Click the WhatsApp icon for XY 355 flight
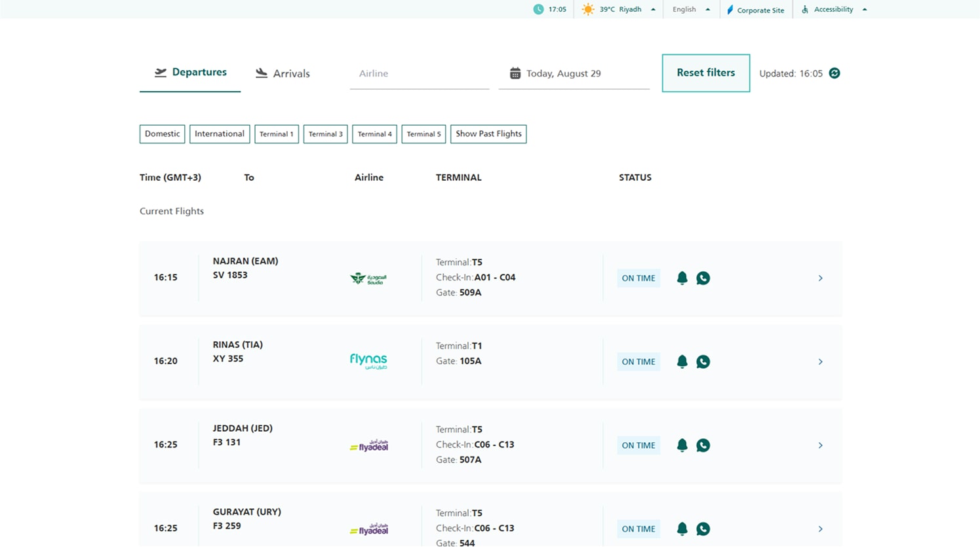Screen dimensions: 980x547 (x=703, y=362)
